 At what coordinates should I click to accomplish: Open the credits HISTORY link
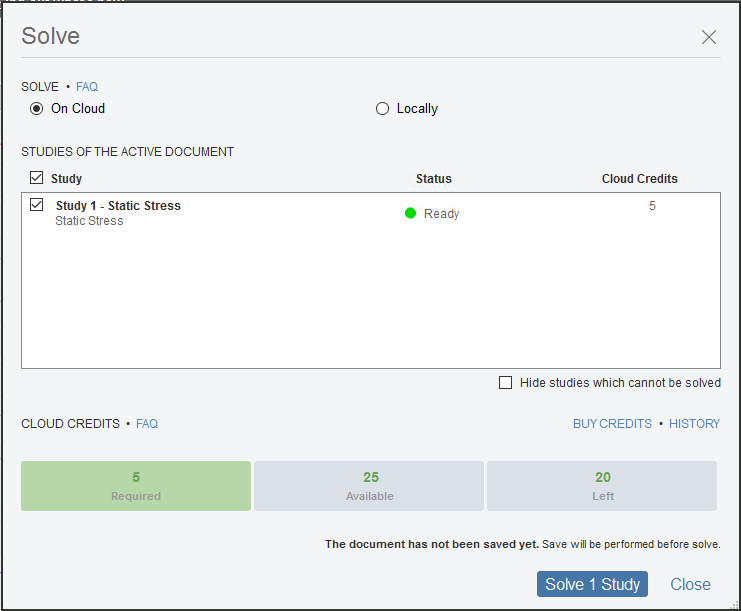pyautogui.click(x=694, y=424)
